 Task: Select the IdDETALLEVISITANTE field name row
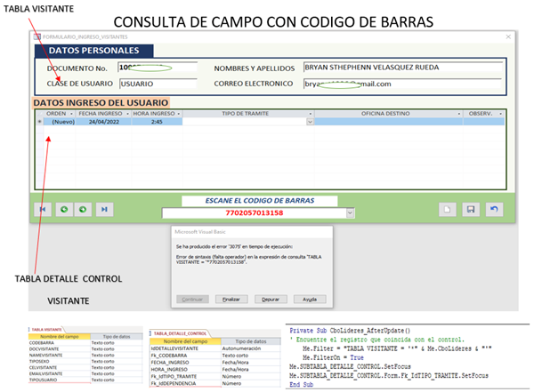[x=185, y=348]
